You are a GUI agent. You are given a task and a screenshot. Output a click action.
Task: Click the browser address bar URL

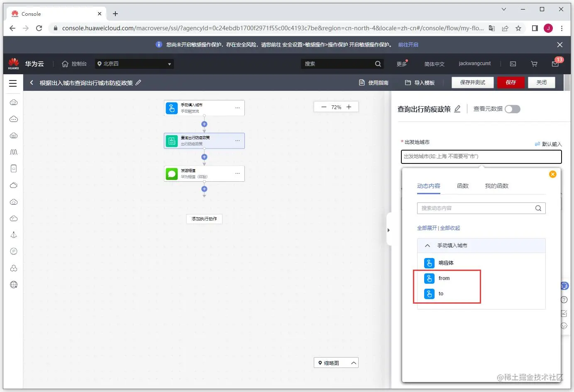point(273,28)
